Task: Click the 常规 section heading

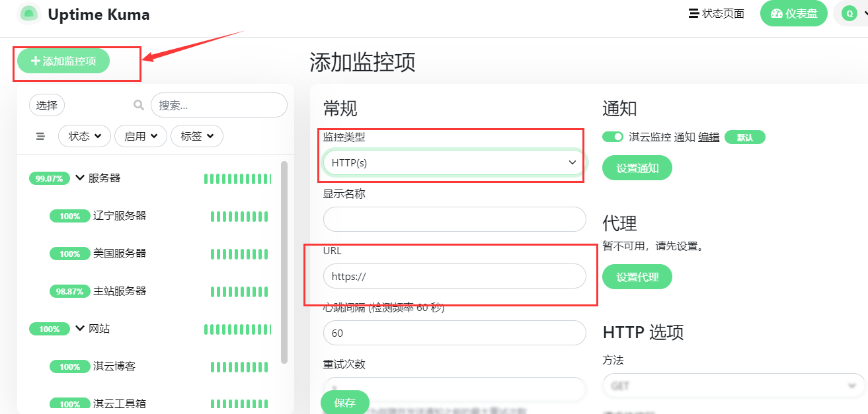Action: coord(340,108)
